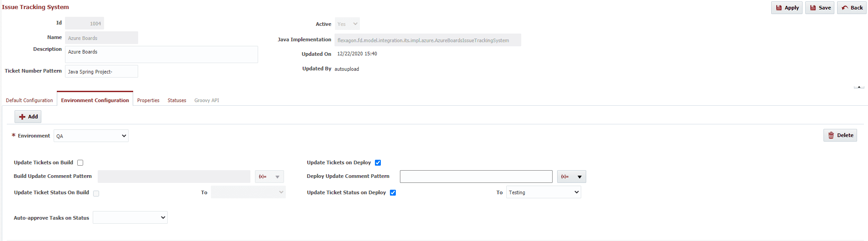Enable Update Tickets on Build checkbox
The width and height of the screenshot is (868, 241).
pyautogui.click(x=80, y=162)
